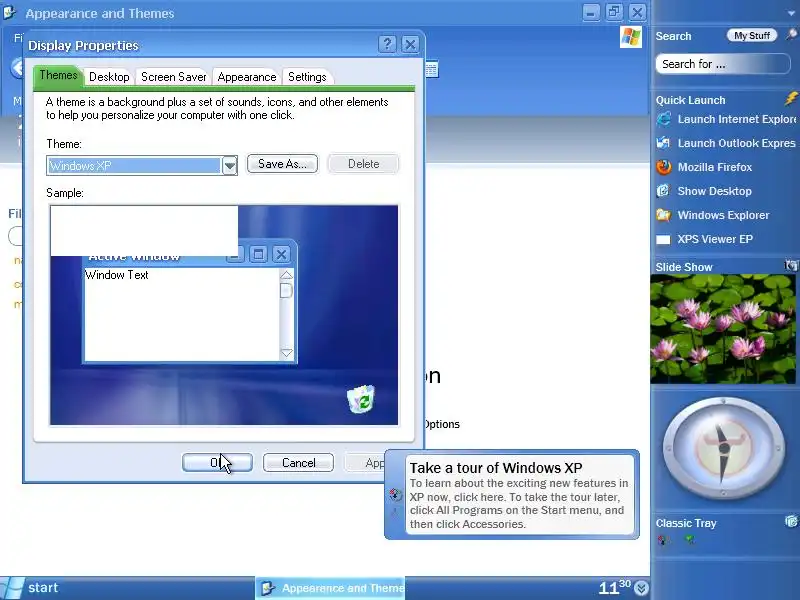The width and height of the screenshot is (800, 600).
Task: Click the Appearance and Themes title bar icon
Action: pyautogui.click(x=10, y=12)
